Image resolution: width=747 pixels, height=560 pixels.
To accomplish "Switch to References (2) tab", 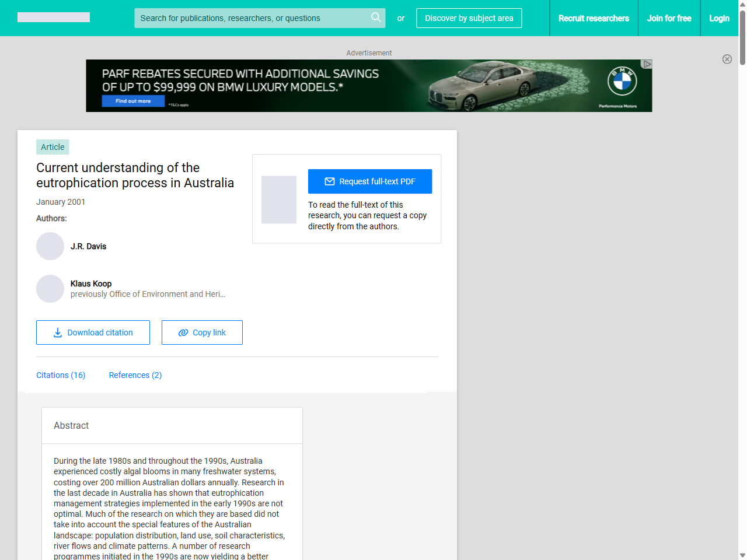I will click(135, 375).
